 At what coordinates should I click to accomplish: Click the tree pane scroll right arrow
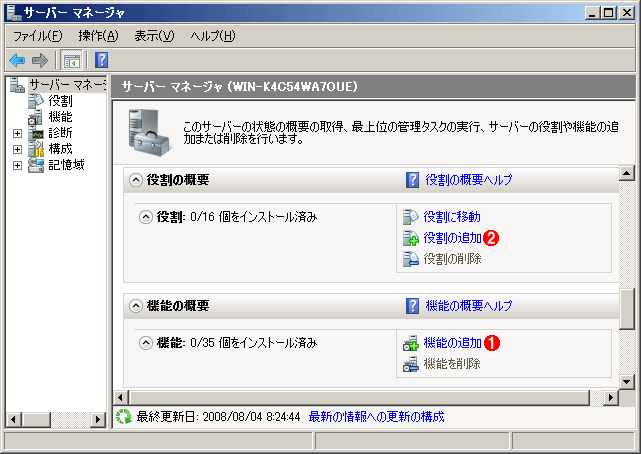pos(98,420)
